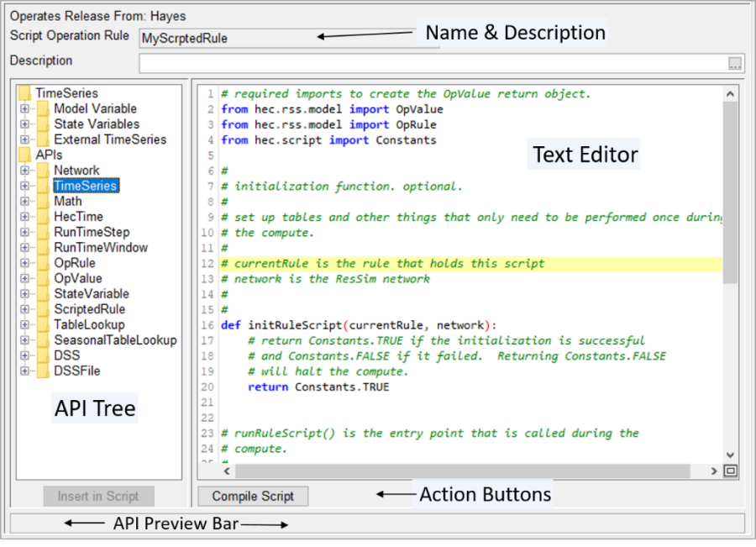Expand the SeasonalTableLookup node

(x=24, y=340)
